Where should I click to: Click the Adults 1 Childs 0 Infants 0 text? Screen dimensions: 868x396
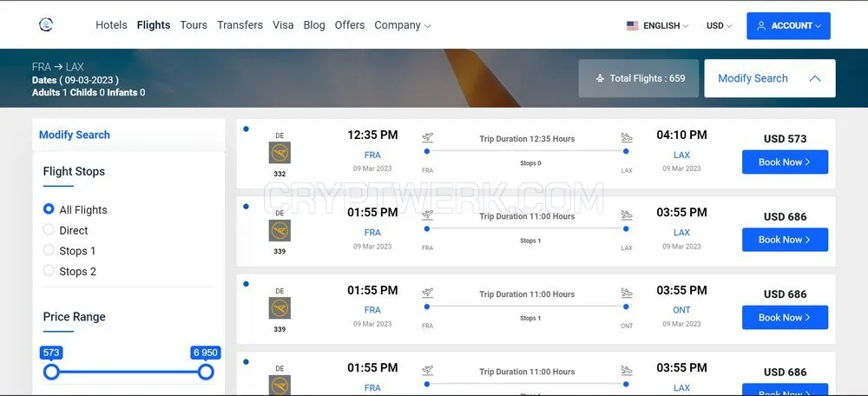click(89, 93)
